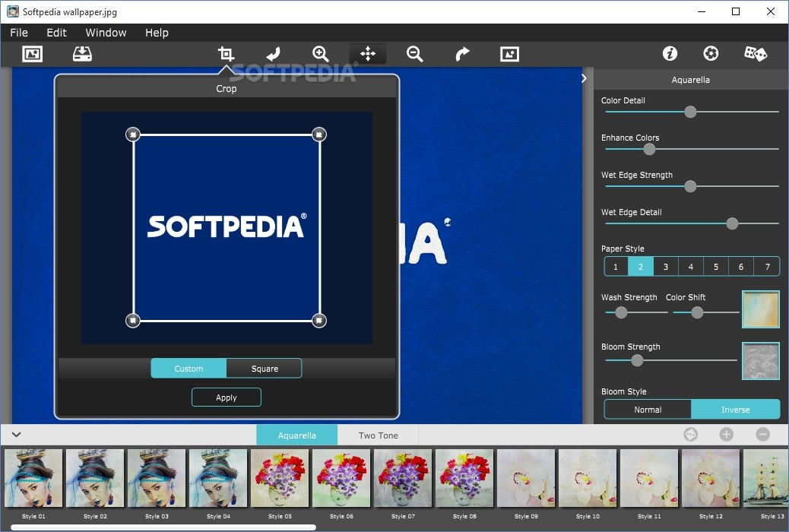Click the save image toolbar icon
Screen dimensions: 789x532
[x=82, y=54]
